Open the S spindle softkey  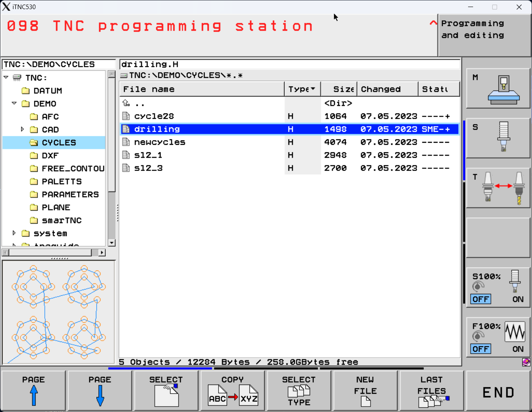[x=498, y=138]
